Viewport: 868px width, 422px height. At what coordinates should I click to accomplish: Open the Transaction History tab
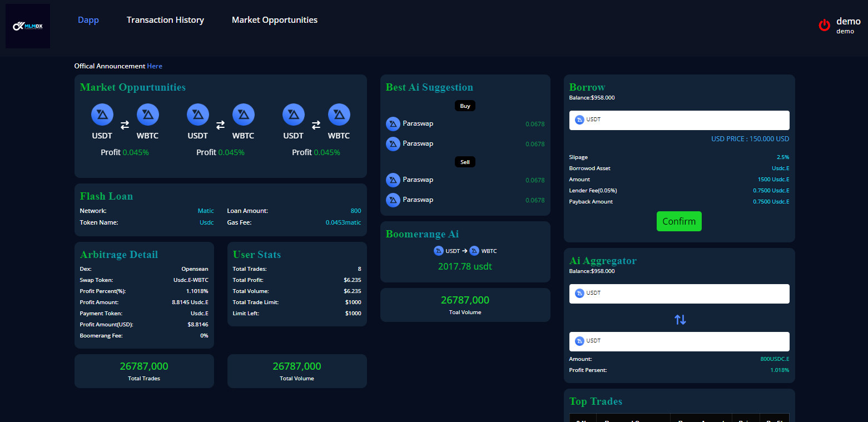165,20
